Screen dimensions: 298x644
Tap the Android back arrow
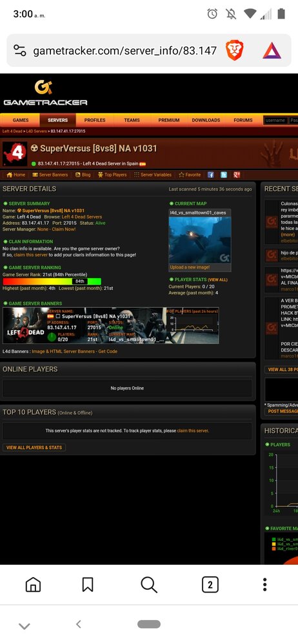(x=78, y=624)
